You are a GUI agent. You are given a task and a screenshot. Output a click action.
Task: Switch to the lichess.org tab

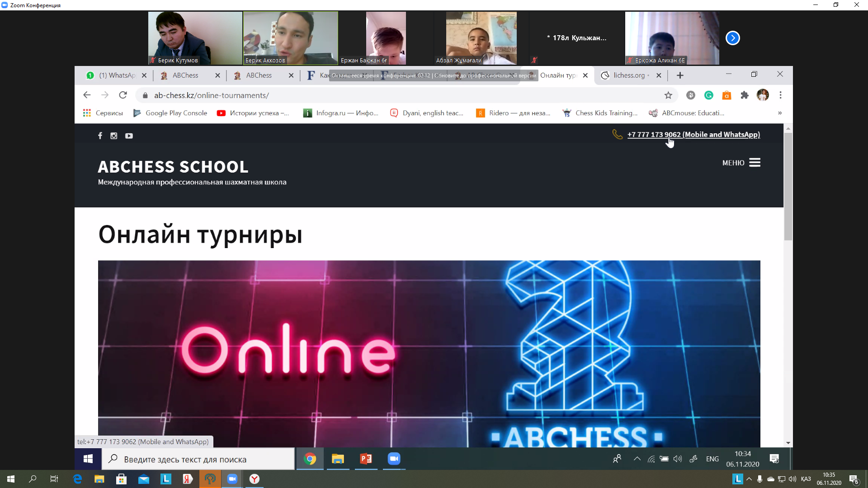pyautogui.click(x=628, y=75)
